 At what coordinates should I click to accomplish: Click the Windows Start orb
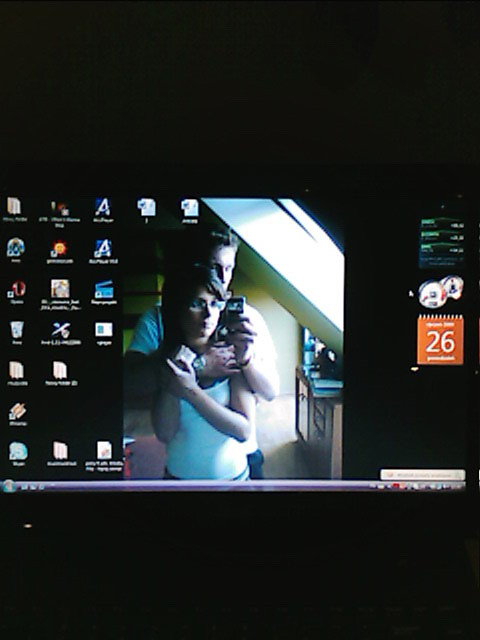9,486
